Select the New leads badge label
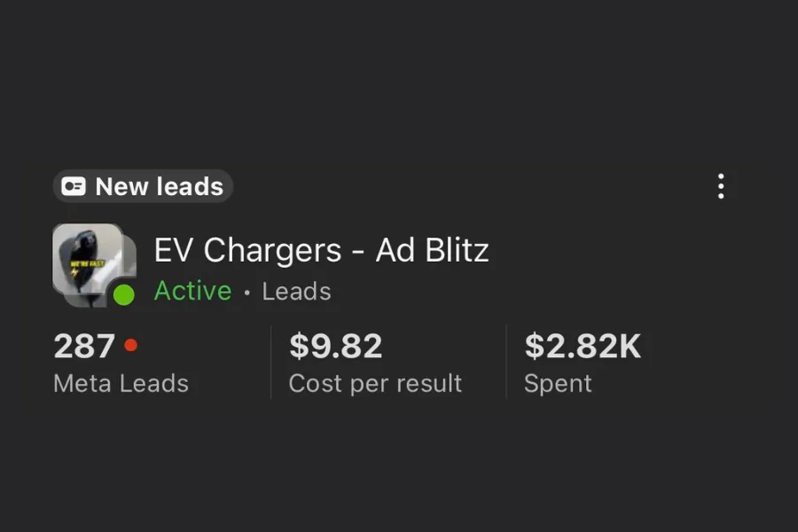 (159, 187)
